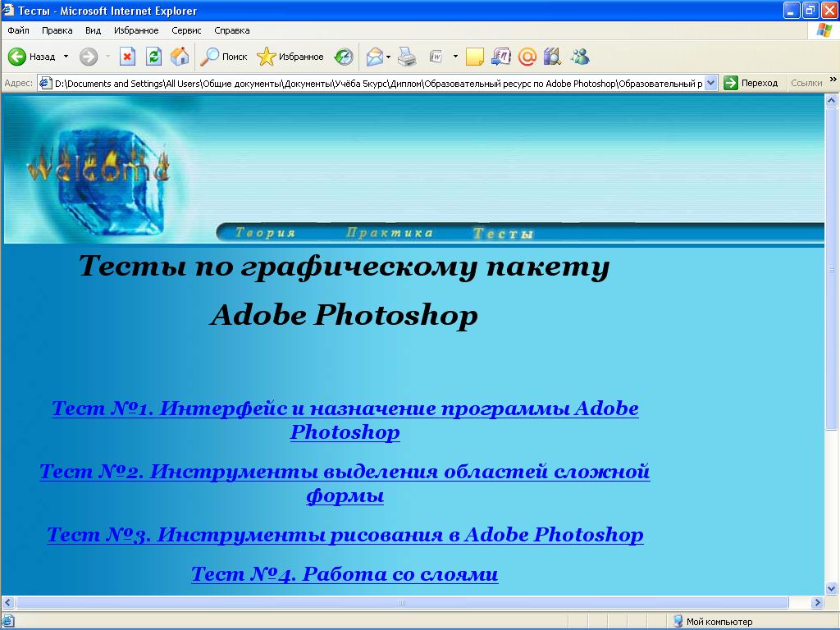The height and width of the screenshot is (630, 840).
Task: Open the History clock icon
Action: point(344,57)
